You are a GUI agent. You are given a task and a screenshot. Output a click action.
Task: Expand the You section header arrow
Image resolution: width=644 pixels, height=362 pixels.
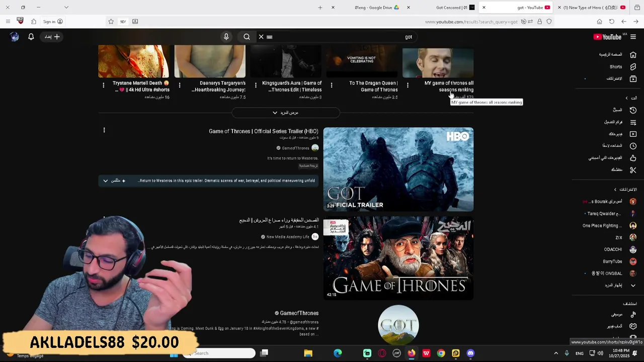(626, 98)
